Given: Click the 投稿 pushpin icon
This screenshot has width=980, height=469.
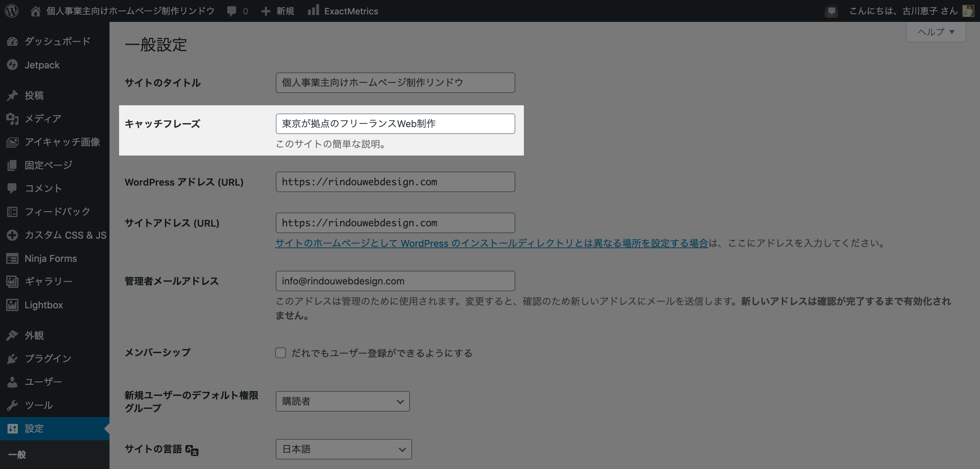Looking at the screenshot, I should coord(12,95).
